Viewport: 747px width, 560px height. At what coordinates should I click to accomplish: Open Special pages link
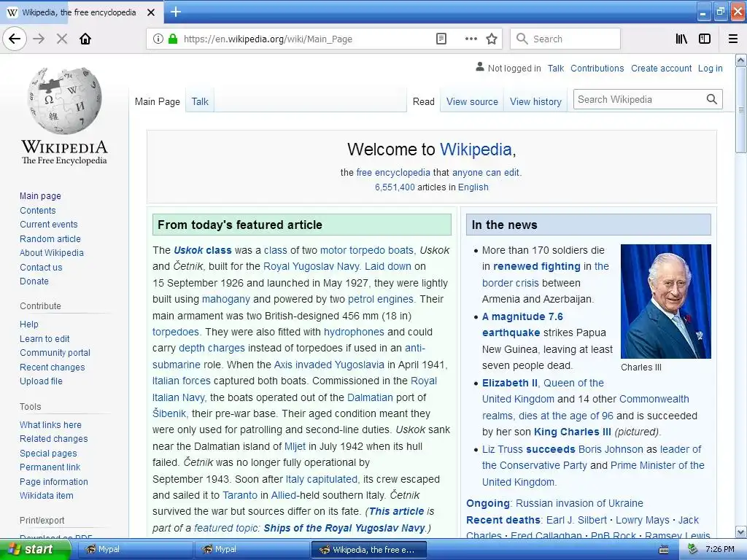[x=48, y=453]
